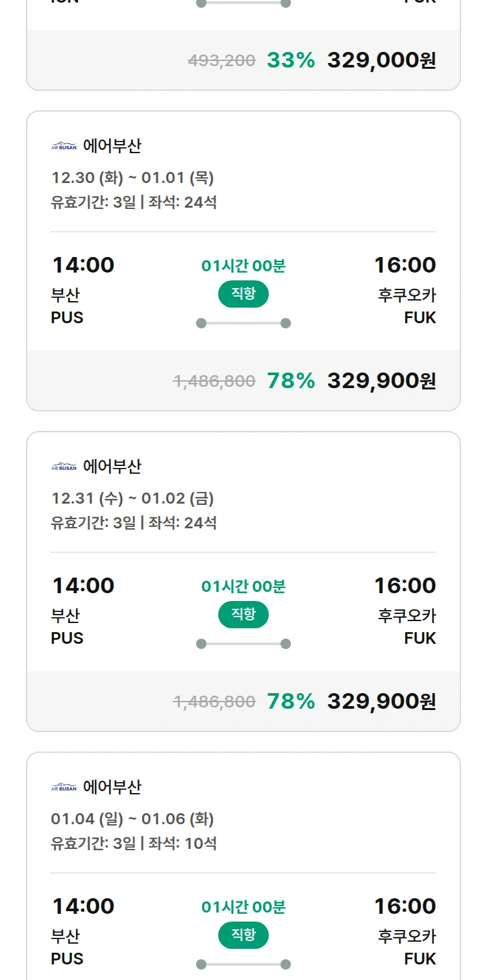Click the Air Busan logo on the 12.31 flight
The width and height of the screenshot is (487, 980).
(64, 467)
